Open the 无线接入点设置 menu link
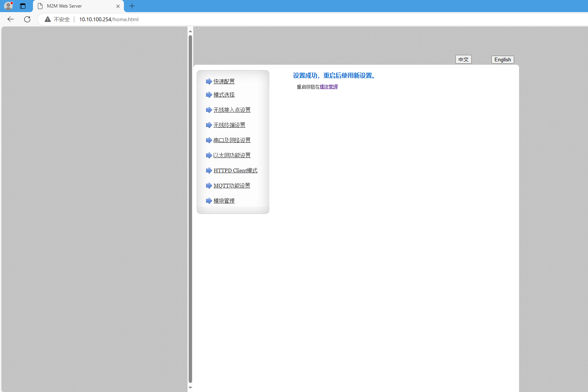The image size is (588, 392). click(232, 110)
